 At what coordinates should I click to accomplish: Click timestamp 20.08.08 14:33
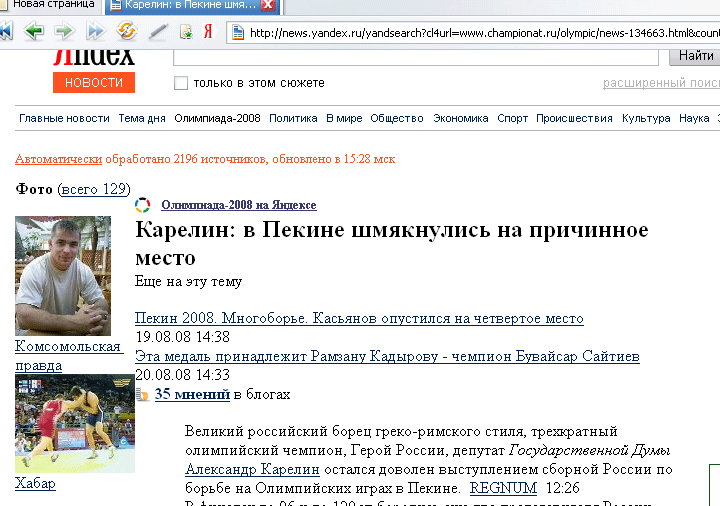[182, 375]
